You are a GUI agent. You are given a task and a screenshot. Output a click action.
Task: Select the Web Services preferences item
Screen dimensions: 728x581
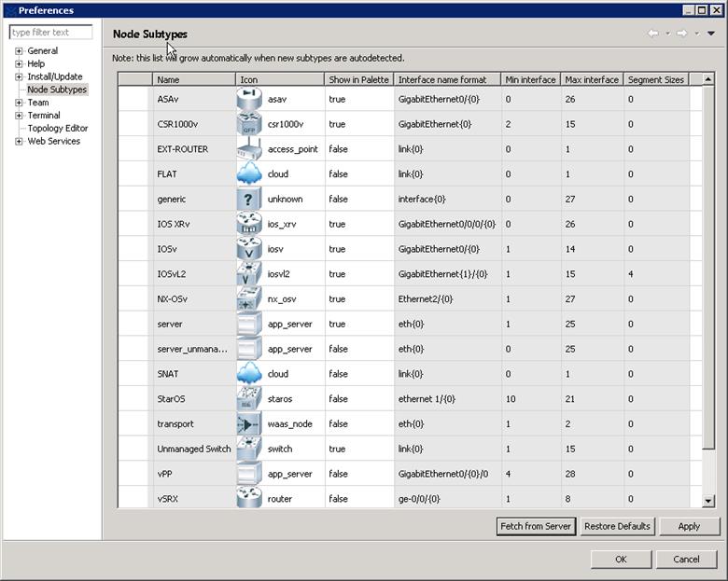[x=53, y=141]
